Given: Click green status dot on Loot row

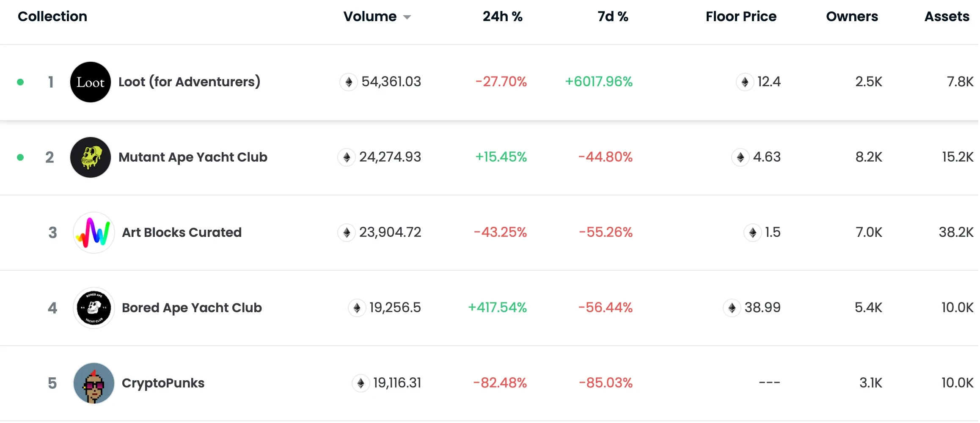Looking at the screenshot, I should pyautogui.click(x=20, y=82).
